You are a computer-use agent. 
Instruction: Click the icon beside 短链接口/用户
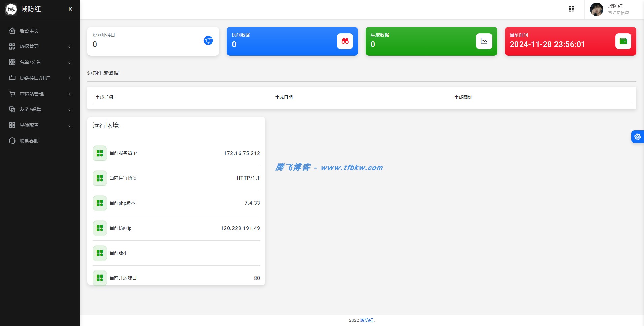[12, 78]
